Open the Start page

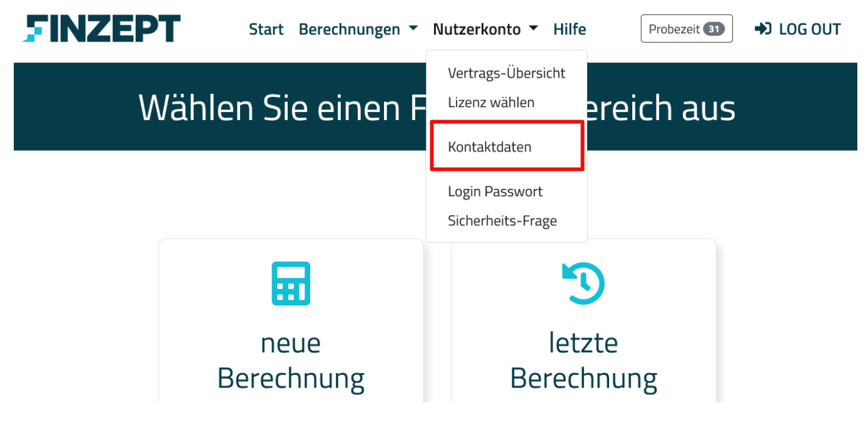[266, 29]
